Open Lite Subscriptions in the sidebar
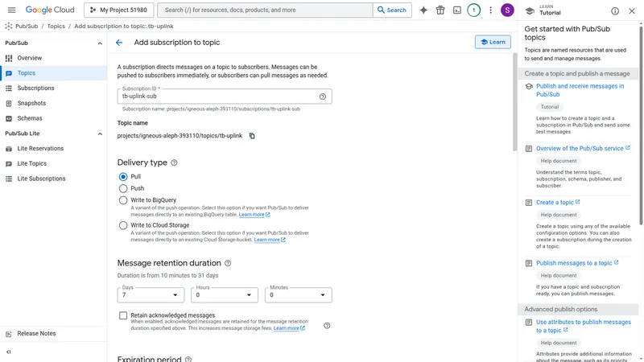The image size is (644, 362). pos(53,179)
